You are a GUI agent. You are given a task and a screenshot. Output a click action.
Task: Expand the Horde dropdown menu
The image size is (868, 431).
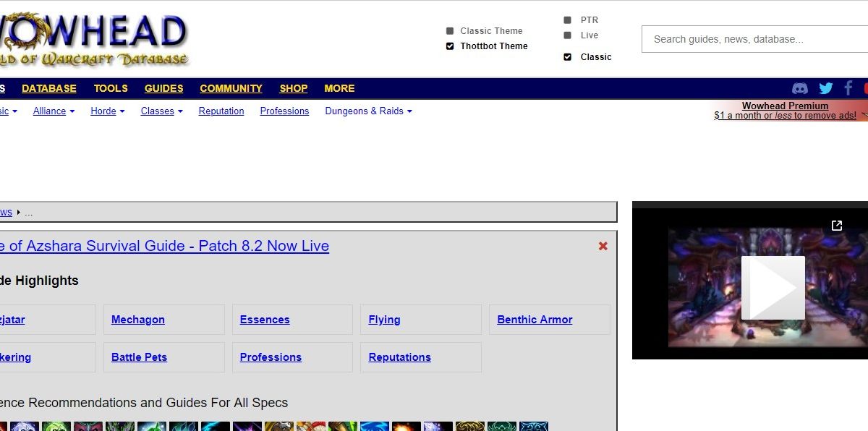pyautogui.click(x=107, y=111)
